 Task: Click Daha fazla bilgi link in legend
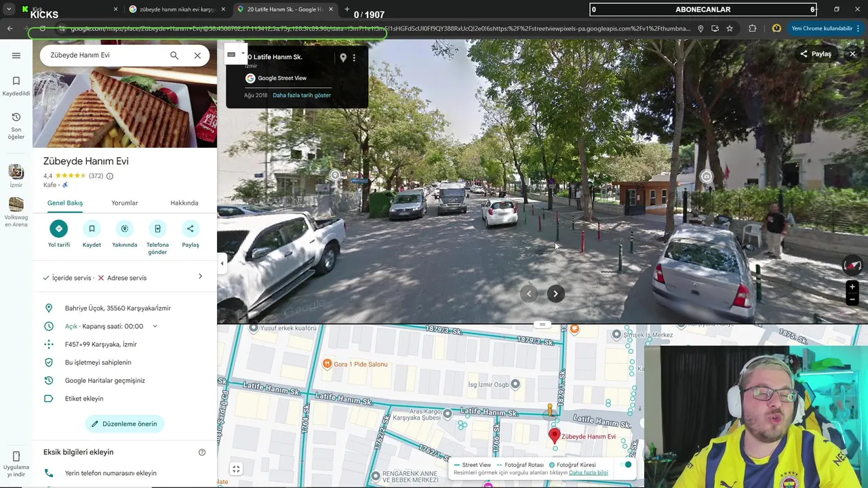(589, 473)
